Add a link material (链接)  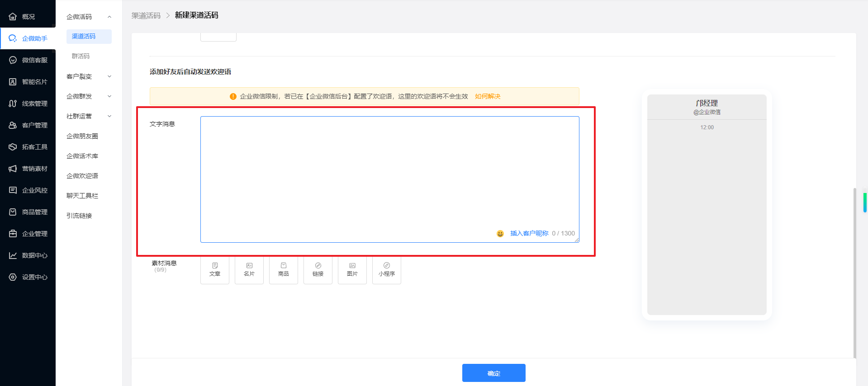click(318, 270)
